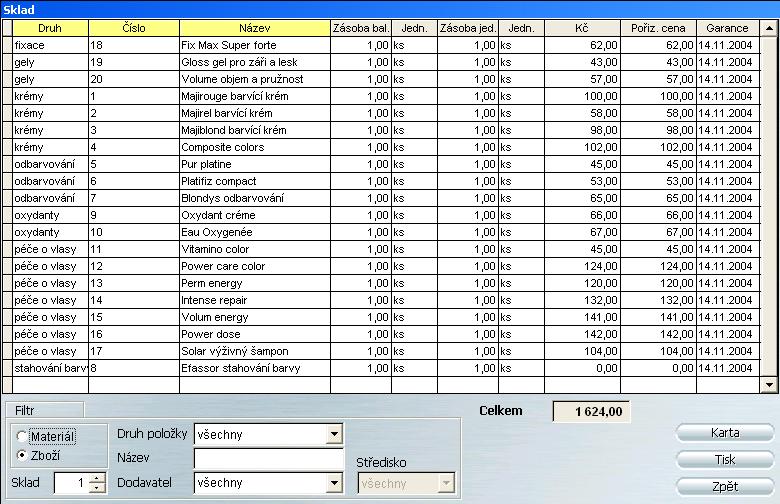This screenshot has height=504, width=780.
Task: Open the Druh položky dropdown
Action: click(x=334, y=435)
